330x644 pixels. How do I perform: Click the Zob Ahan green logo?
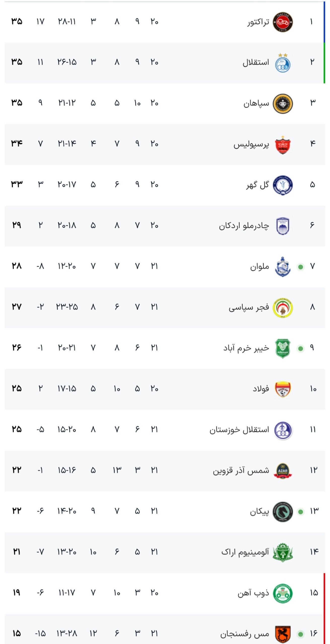(x=283, y=593)
